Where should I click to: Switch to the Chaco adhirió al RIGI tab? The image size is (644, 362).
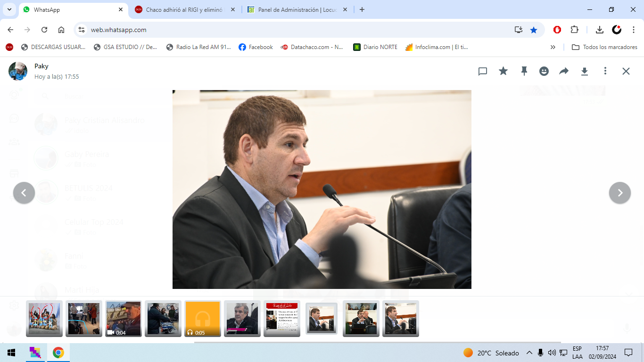pos(184,9)
